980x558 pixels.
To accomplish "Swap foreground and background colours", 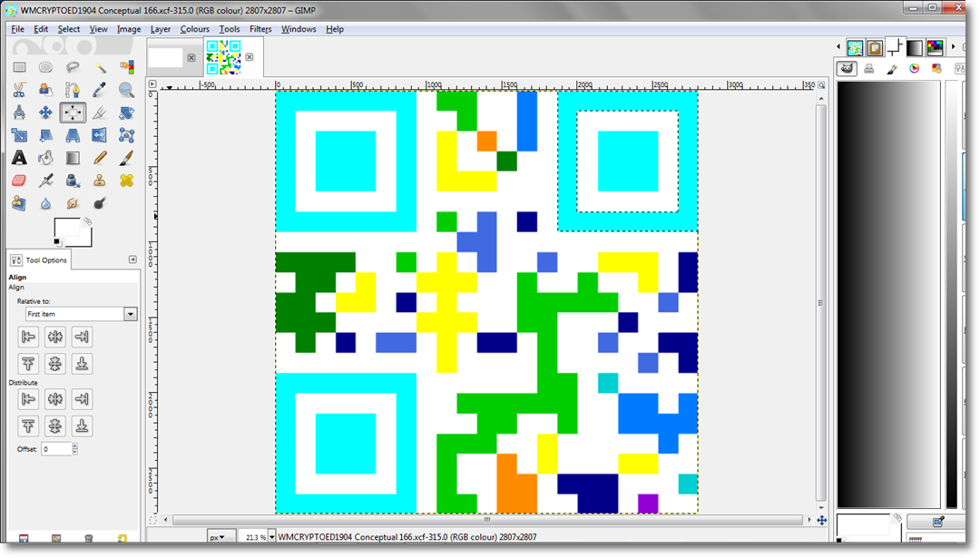I will tap(88, 221).
